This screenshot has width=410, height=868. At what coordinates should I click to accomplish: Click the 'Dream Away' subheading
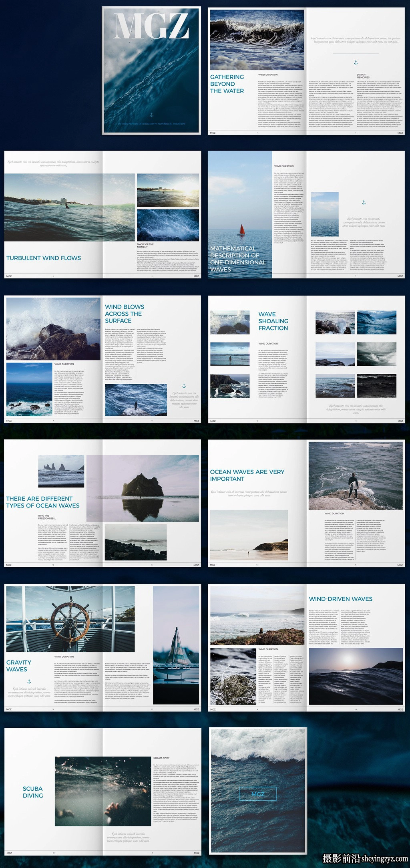(x=161, y=758)
